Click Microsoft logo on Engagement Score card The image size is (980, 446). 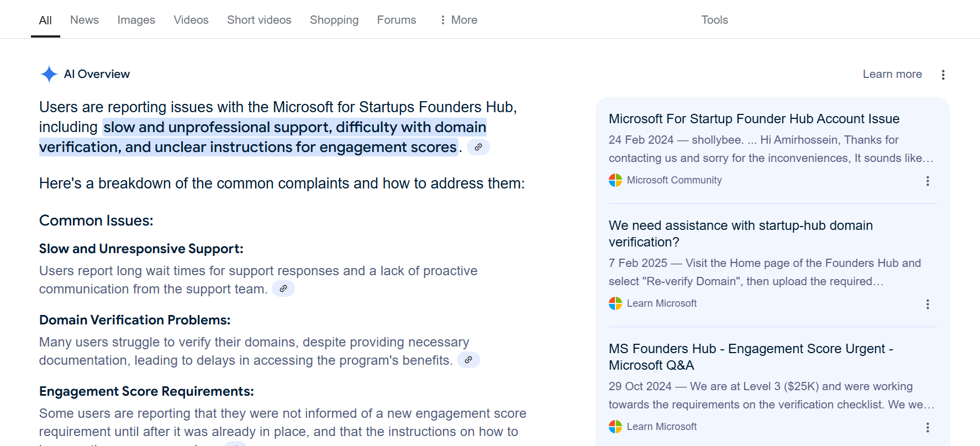[x=615, y=427]
